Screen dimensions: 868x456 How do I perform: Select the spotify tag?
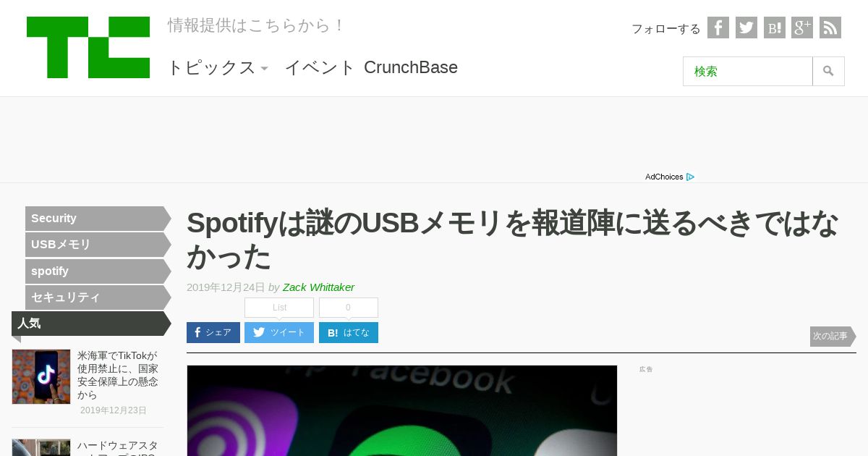tap(98, 271)
